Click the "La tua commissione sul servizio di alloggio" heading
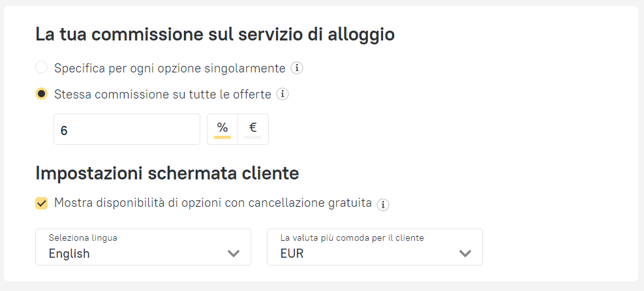The image size is (644, 291). click(215, 35)
